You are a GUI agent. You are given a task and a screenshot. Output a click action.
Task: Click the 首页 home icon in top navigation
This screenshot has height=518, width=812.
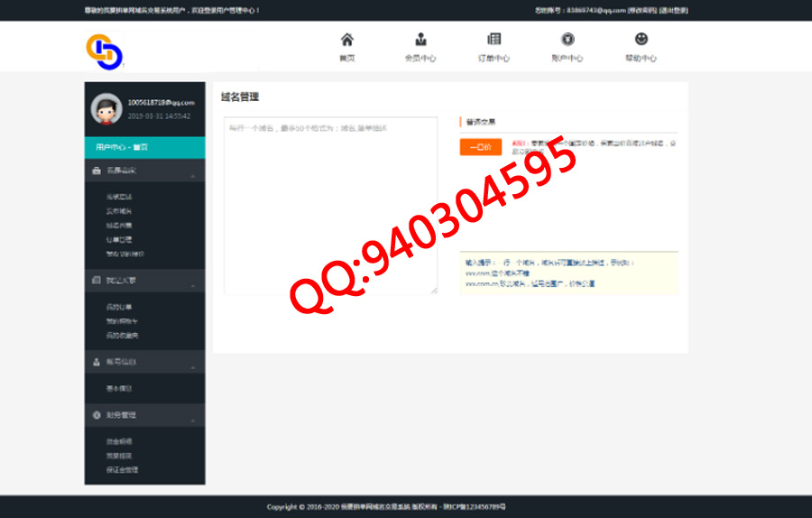[x=346, y=40]
